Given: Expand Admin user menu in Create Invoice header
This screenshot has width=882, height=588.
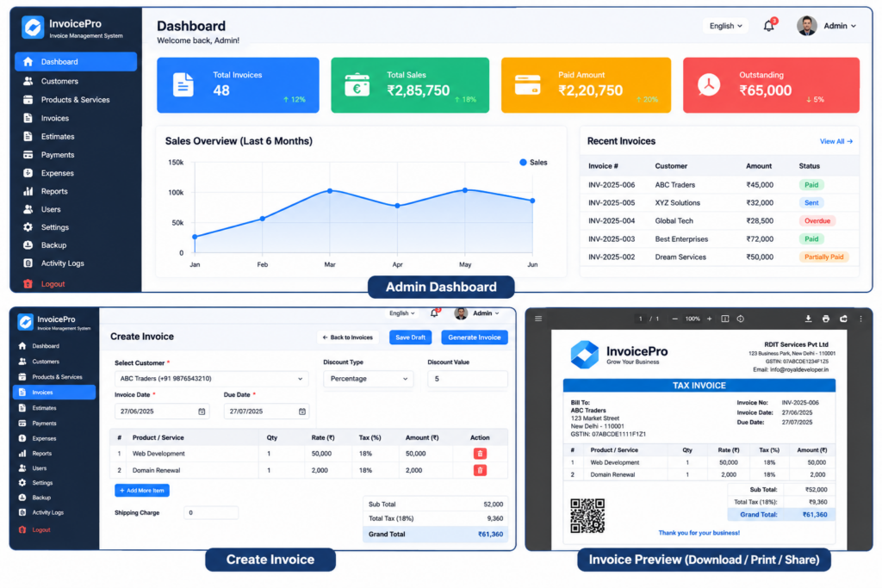Looking at the screenshot, I should pyautogui.click(x=477, y=313).
